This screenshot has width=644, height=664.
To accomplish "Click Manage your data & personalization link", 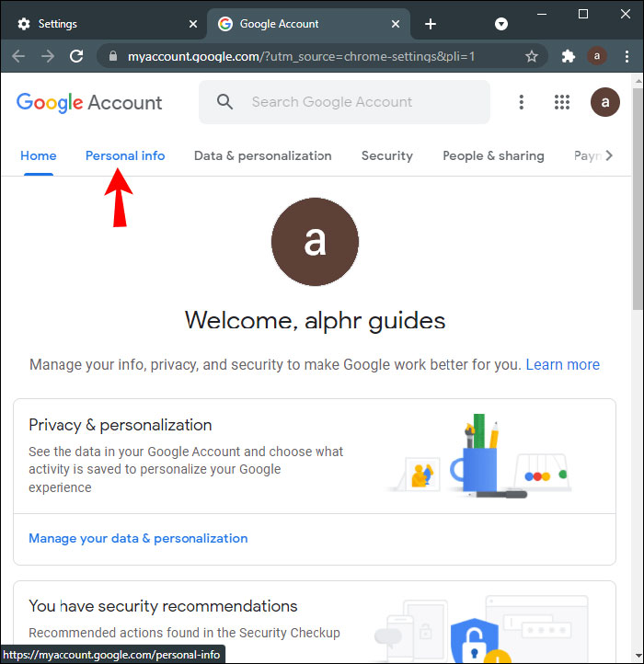I will 138,538.
